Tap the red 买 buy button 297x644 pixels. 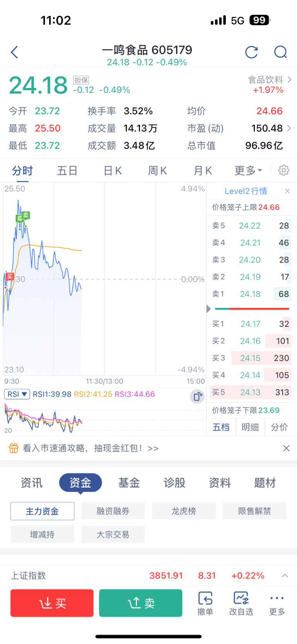point(52,603)
